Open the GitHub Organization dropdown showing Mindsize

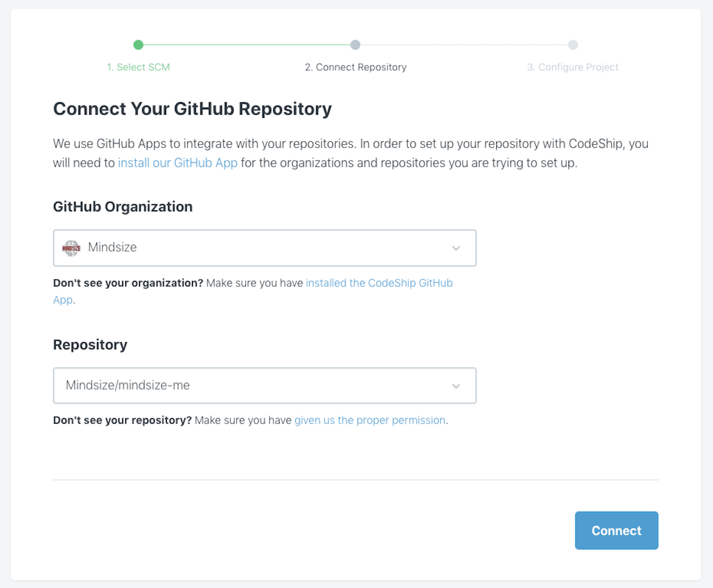coord(265,248)
